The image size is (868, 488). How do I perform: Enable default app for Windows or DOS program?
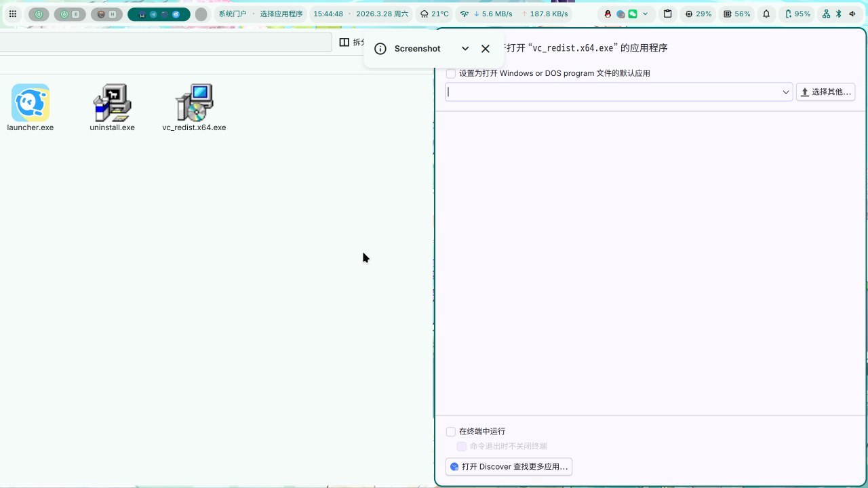[x=451, y=73]
